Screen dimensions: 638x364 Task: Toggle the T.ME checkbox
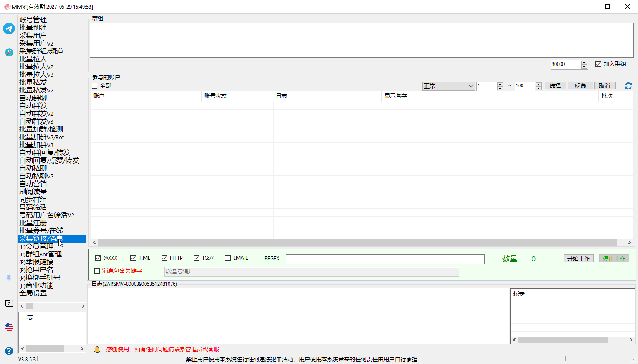(133, 258)
